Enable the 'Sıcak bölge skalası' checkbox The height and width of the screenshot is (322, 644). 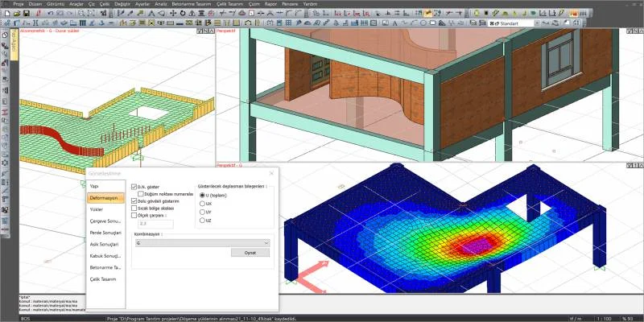[x=134, y=208]
